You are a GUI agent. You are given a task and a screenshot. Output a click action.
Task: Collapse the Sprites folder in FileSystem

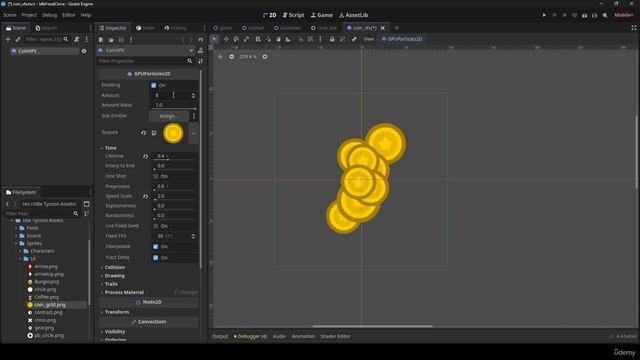[x=16, y=243]
